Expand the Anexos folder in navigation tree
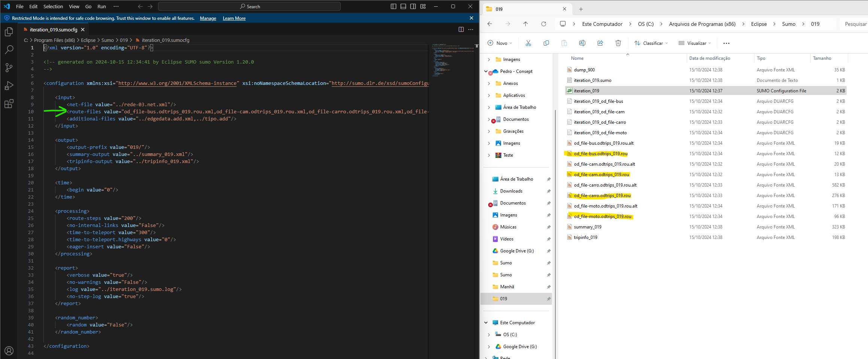 [x=489, y=83]
